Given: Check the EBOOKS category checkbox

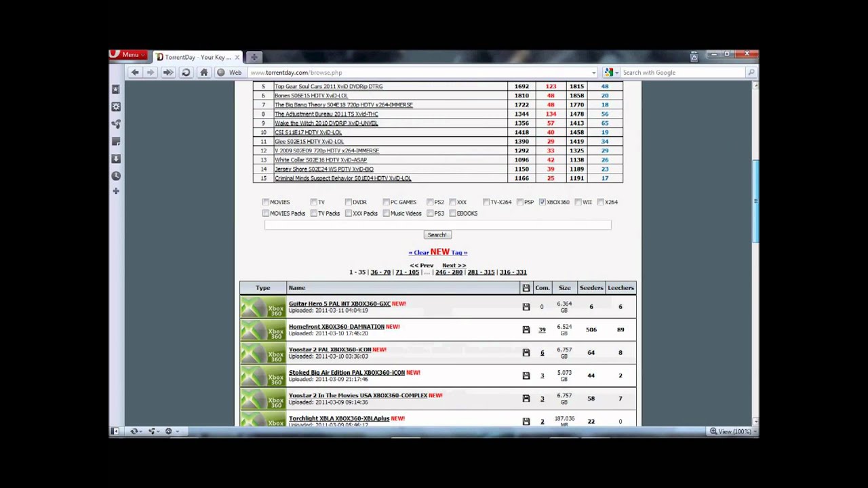Looking at the screenshot, I should click(x=452, y=213).
